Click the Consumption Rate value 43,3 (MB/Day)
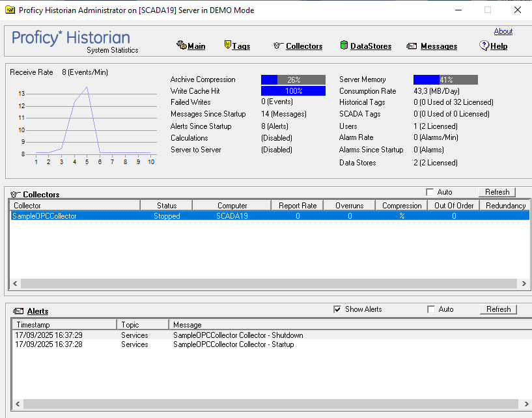Screen dimensions: 532x418 click(x=436, y=91)
